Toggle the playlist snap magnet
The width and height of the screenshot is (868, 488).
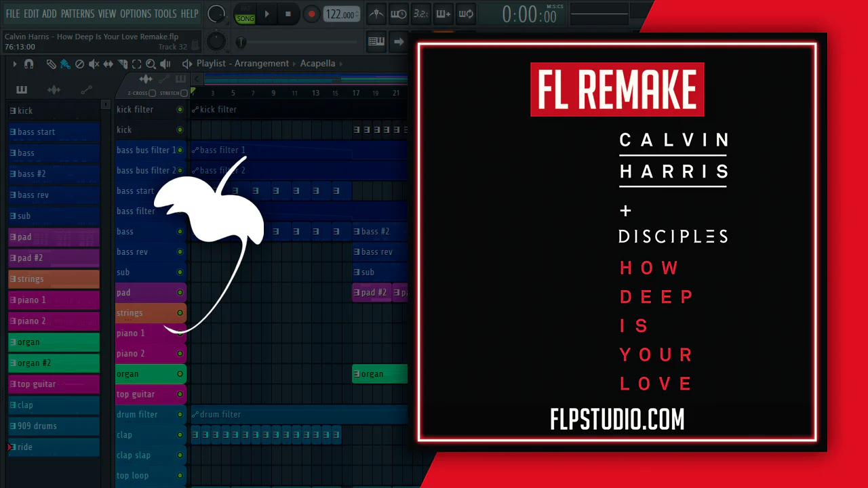[28, 64]
